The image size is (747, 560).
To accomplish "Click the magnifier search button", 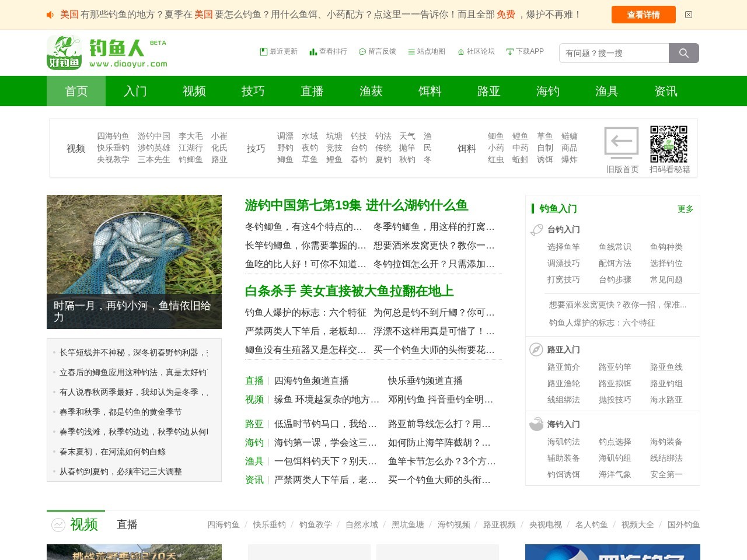I will [683, 53].
